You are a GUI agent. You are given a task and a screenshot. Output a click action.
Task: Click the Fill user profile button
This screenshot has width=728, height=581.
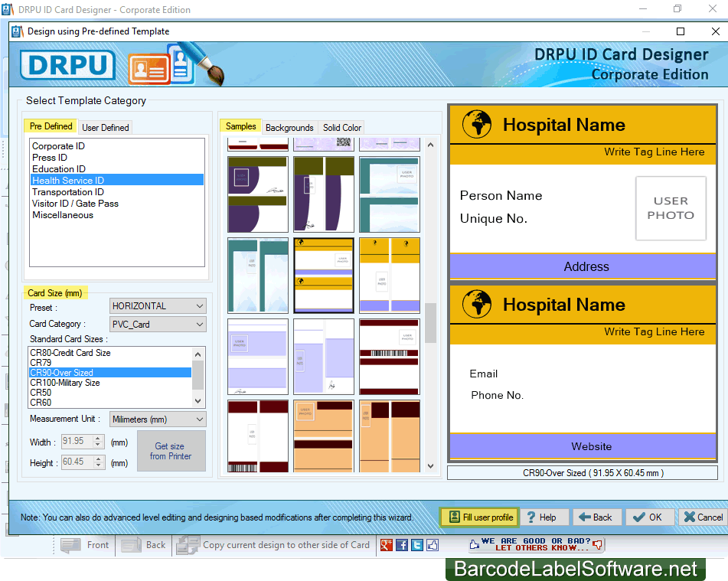479,517
